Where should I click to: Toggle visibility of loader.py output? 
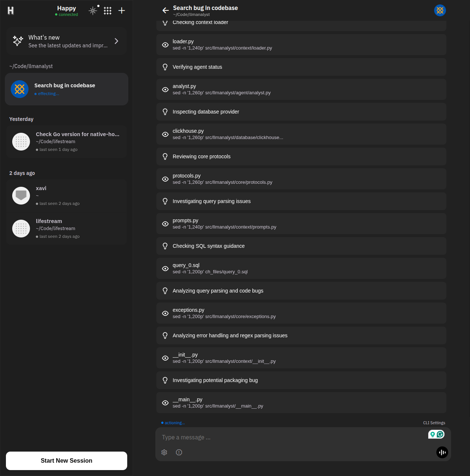(x=165, y=44)
